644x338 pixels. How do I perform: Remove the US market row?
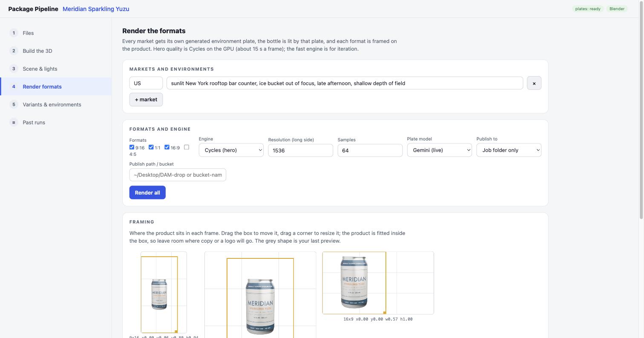coord(534,83)
